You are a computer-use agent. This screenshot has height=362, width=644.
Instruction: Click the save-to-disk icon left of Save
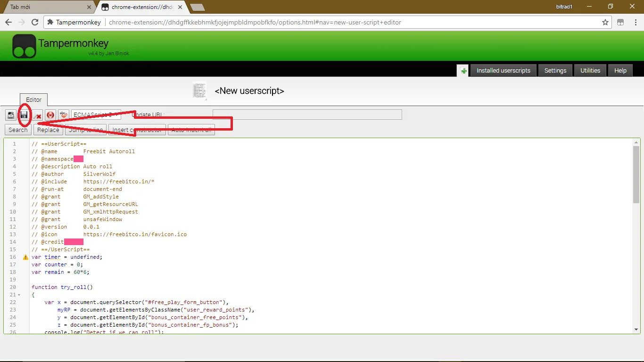click(10, 115)
